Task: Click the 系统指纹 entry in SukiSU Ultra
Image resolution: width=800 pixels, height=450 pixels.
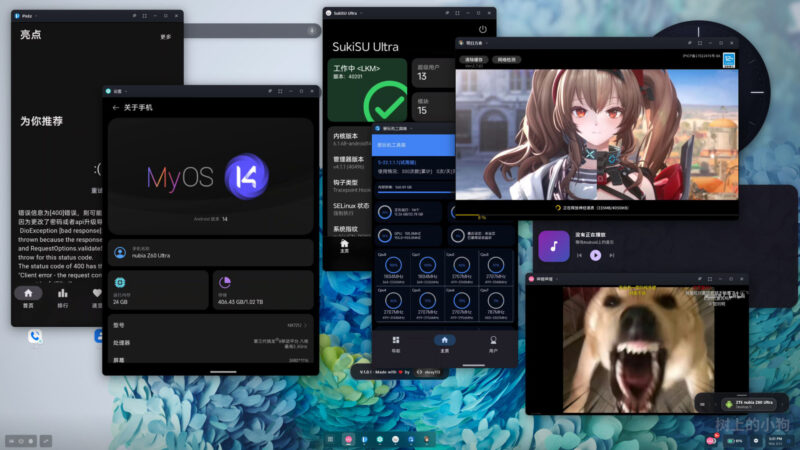Action: [352, 231]
